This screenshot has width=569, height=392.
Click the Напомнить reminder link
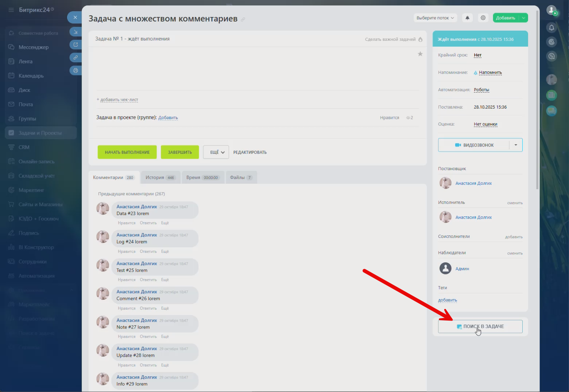[x=490, y=72]
